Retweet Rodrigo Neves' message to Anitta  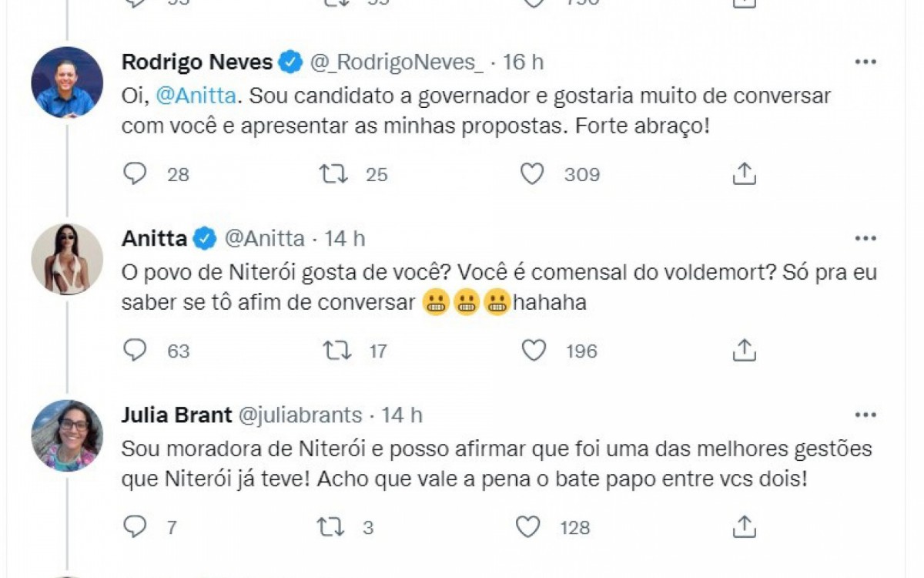coord(335,174)
